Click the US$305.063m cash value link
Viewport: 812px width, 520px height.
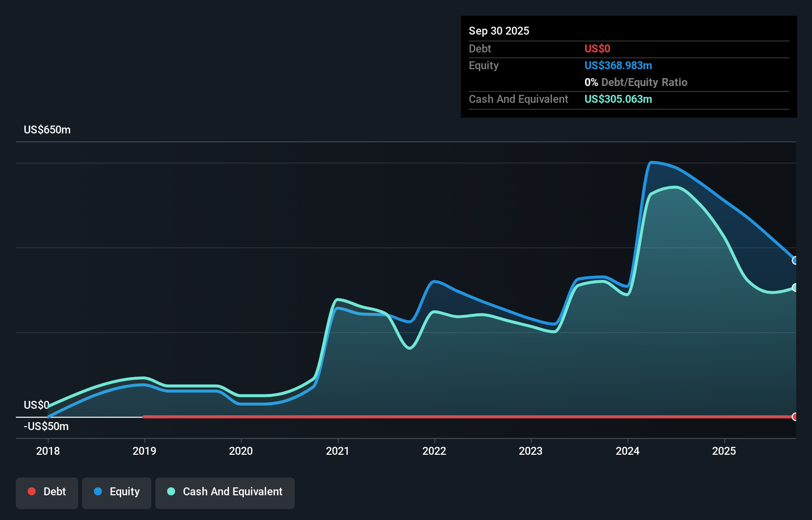[x=618, y=99]
